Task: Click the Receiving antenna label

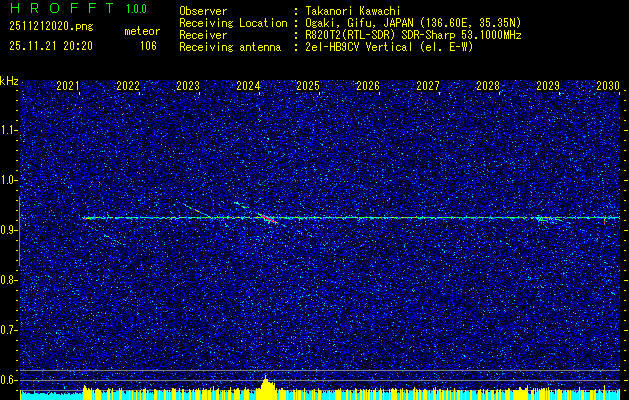Action: pyautogui.click(x=230, y=47)
